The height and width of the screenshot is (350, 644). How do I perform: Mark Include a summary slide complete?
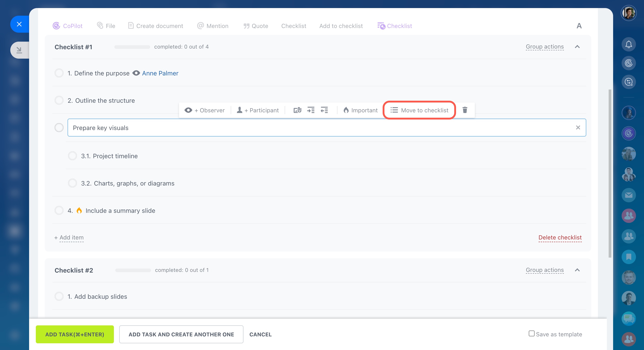[x=59, y=211]
